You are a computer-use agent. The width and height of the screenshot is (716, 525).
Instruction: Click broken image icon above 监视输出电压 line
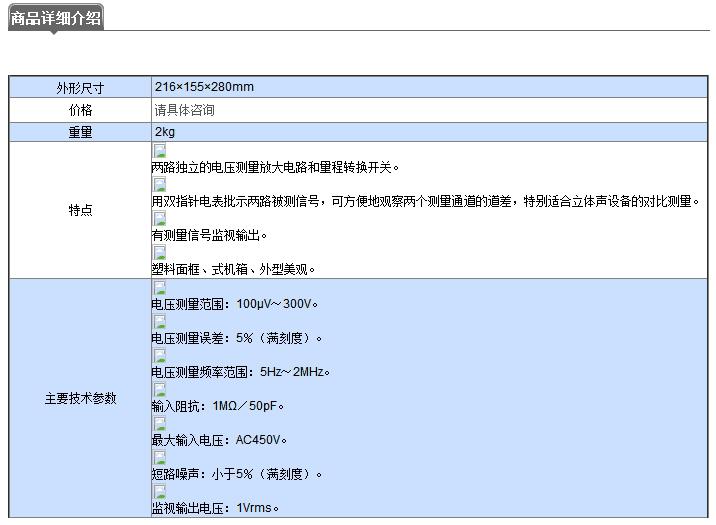point(159,492)
